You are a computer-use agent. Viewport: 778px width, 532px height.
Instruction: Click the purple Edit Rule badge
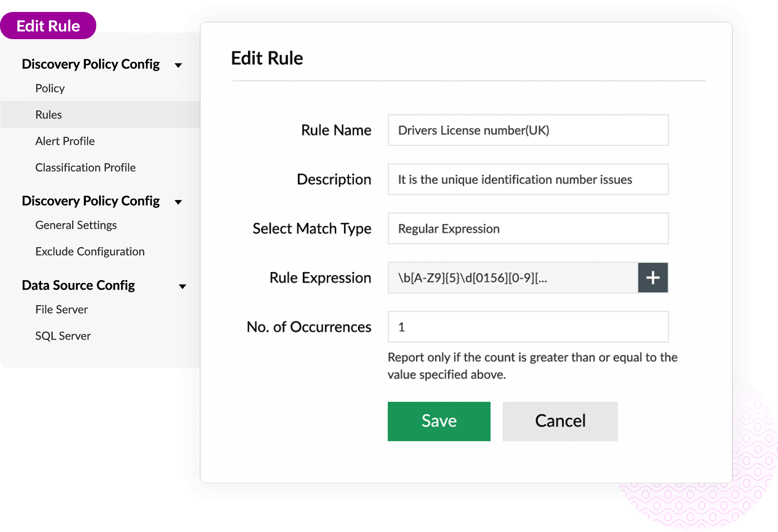(48, 26)
